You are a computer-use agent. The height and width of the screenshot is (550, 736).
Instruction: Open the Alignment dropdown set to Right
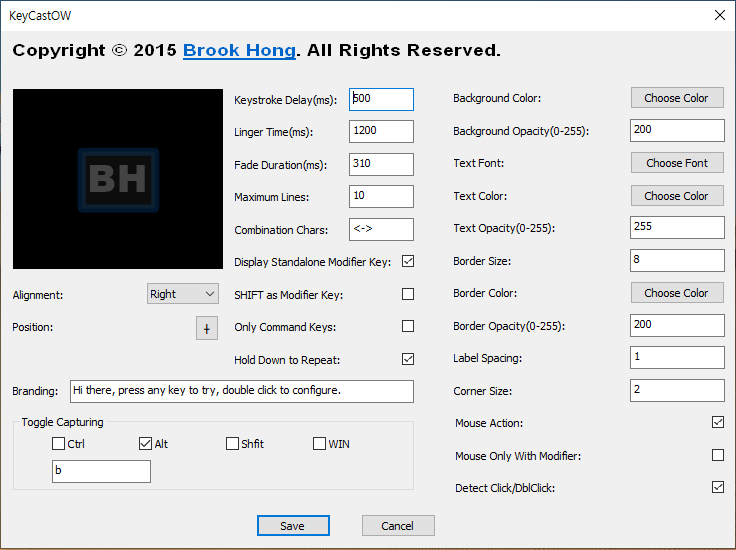point(183,294)
